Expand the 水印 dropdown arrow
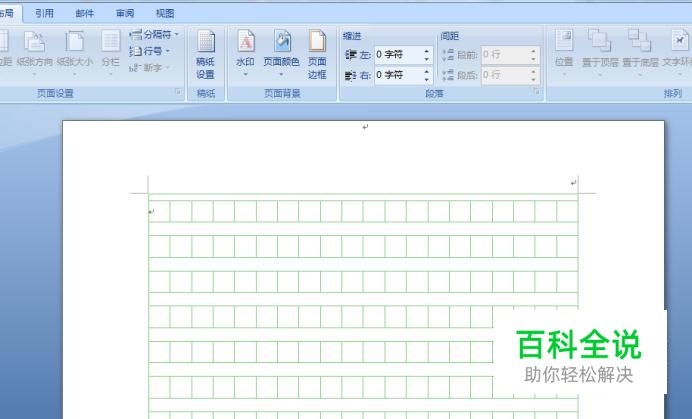This screenshot has width=692, height=419. (x=245, y=74)
